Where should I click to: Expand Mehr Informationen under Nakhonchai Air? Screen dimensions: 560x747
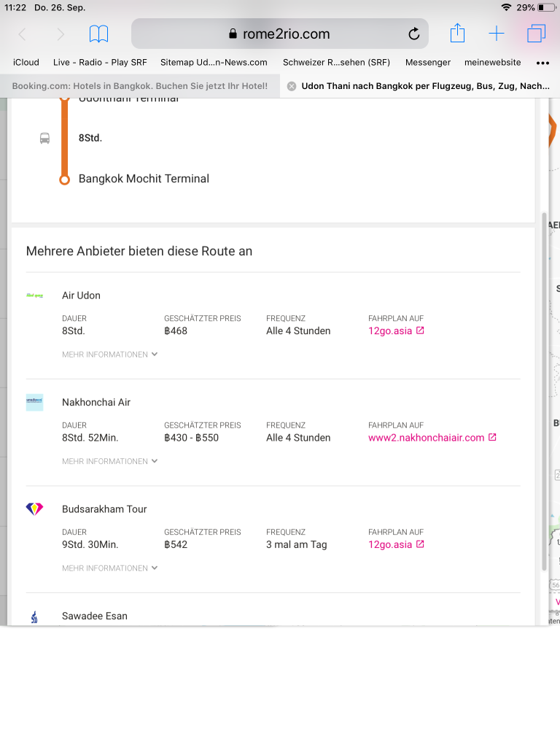click(x=110, y=461)
